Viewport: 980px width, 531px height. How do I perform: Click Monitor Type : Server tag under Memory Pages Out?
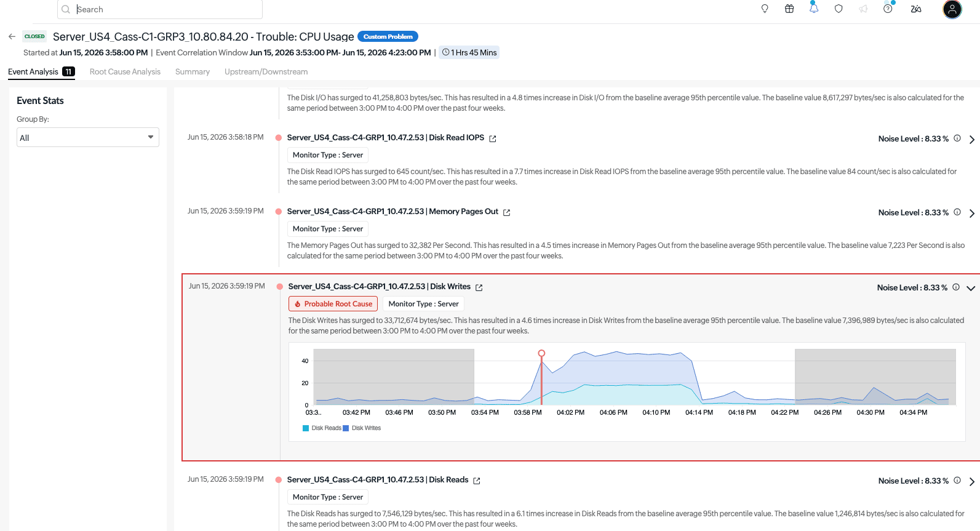(x=328, y=228)
